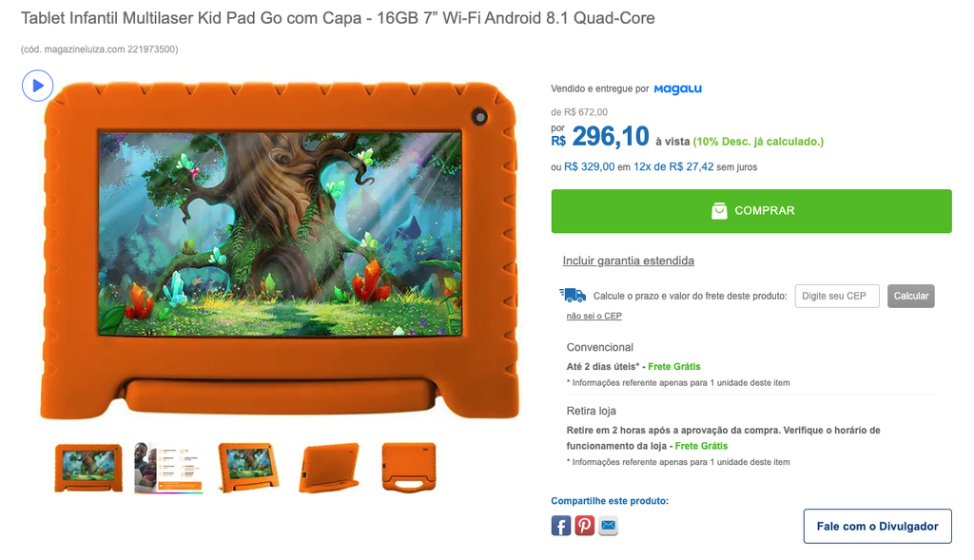The image size is (974, 560).
Task: Click the green COMPRAR button
Action: coord(751,211)
